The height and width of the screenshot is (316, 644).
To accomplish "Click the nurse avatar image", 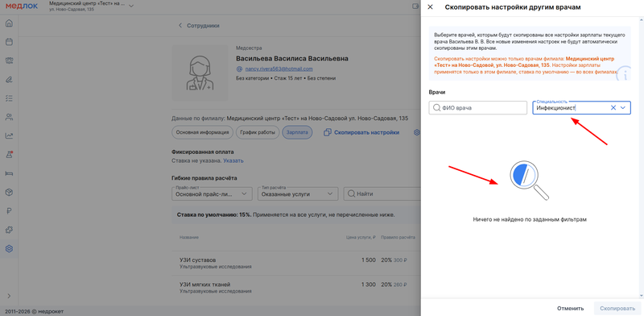I will (x=200, y=73).
